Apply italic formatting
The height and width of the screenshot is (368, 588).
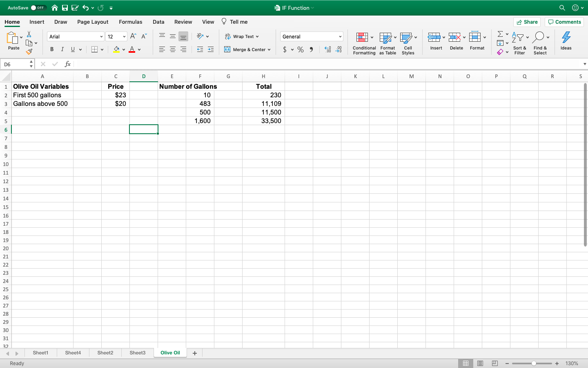[62, 49]
